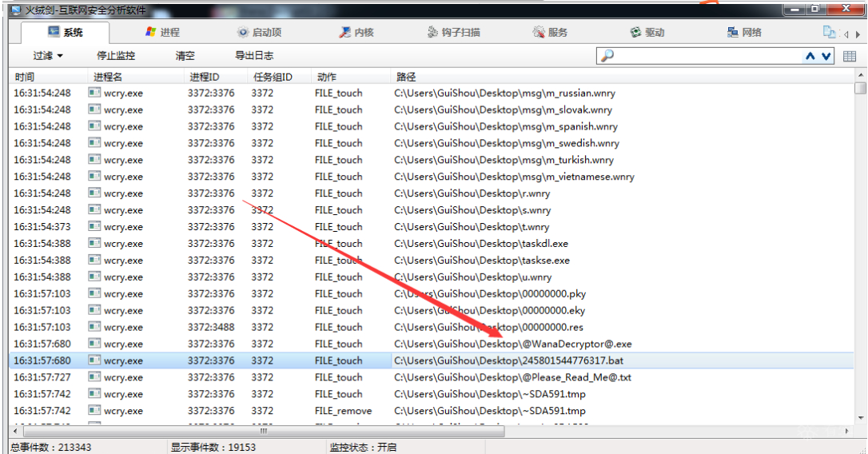Image resolution: width=868 pixels, height=454 pixels.
Task: Select the m_russian.wnry row path
Action: [504, 93]
